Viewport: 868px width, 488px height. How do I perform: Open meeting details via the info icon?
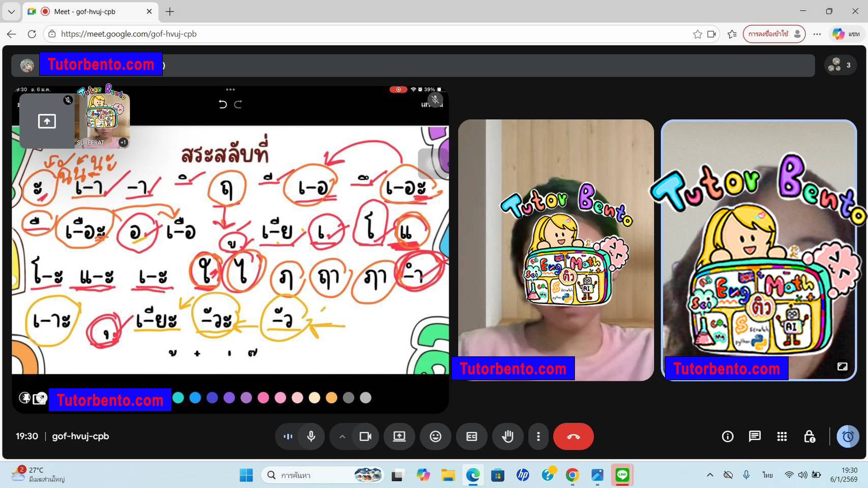coord(728,436)
